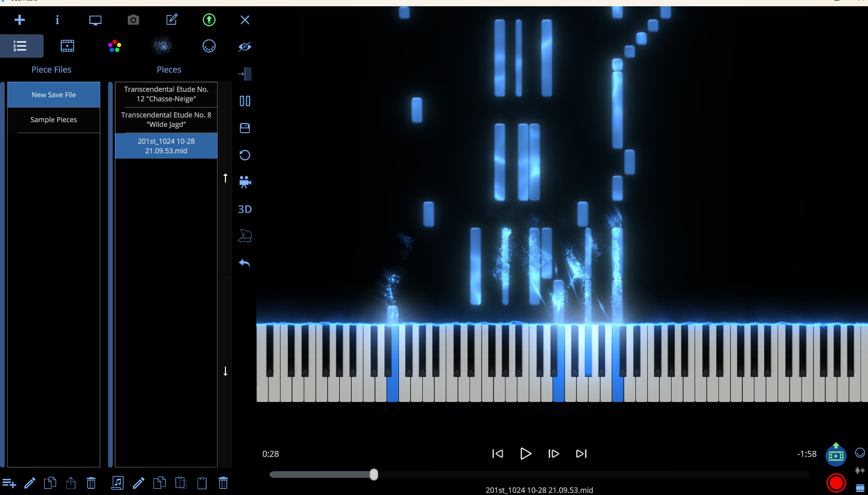
Task: Click the video camera icon
Action: (245, 182)
